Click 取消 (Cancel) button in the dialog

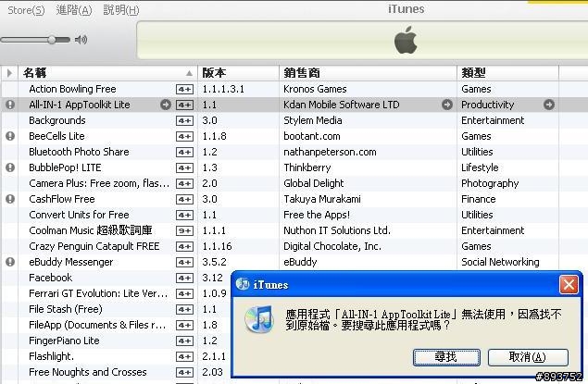pos(528,357)
